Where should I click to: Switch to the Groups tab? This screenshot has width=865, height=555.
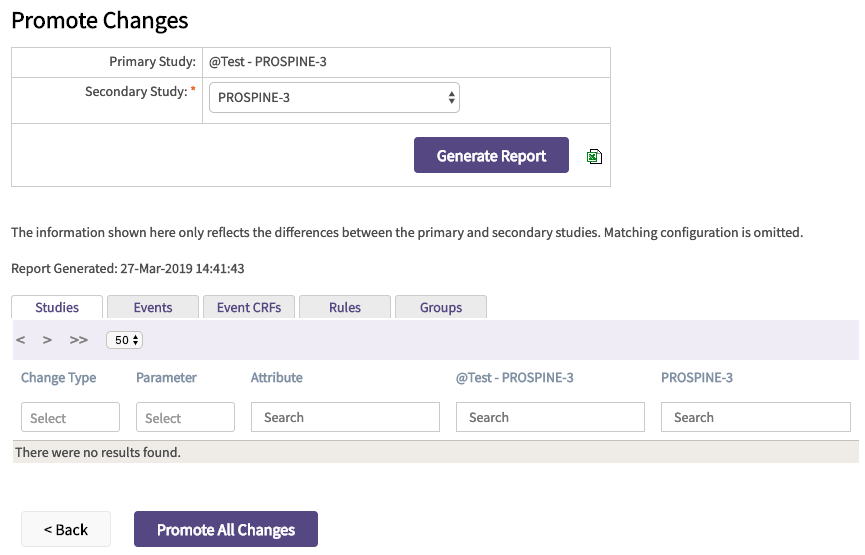(x=441, y=307)
